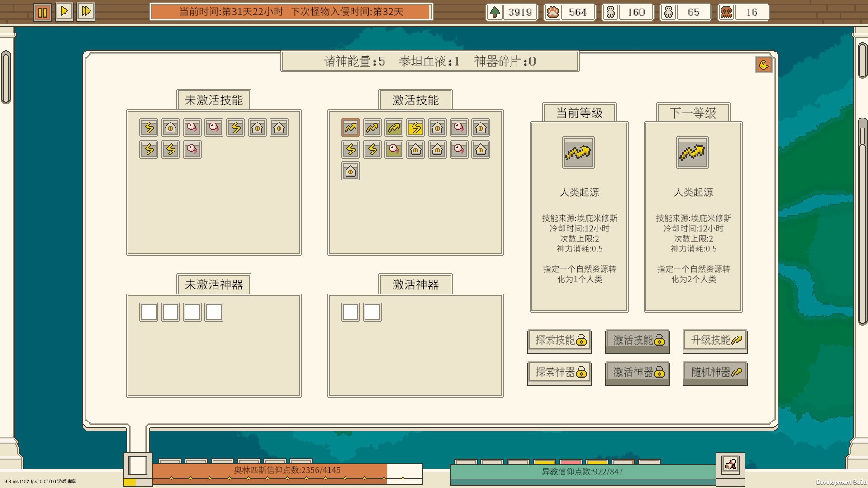Click the 泰坦血液:1 text
The height and width of the screenshot is (488, 868).
[429, 62]
